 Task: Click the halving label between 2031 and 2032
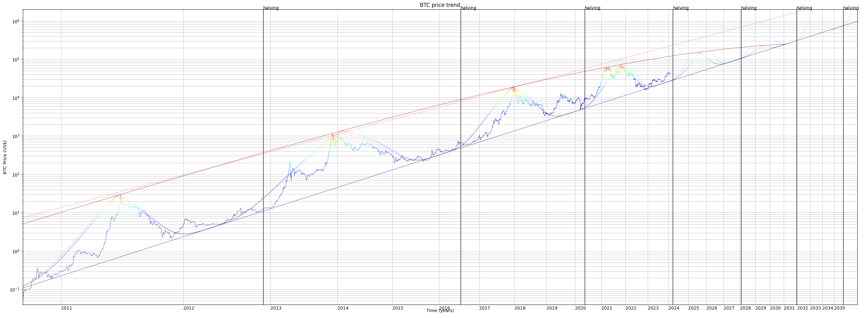click(804, 8)
